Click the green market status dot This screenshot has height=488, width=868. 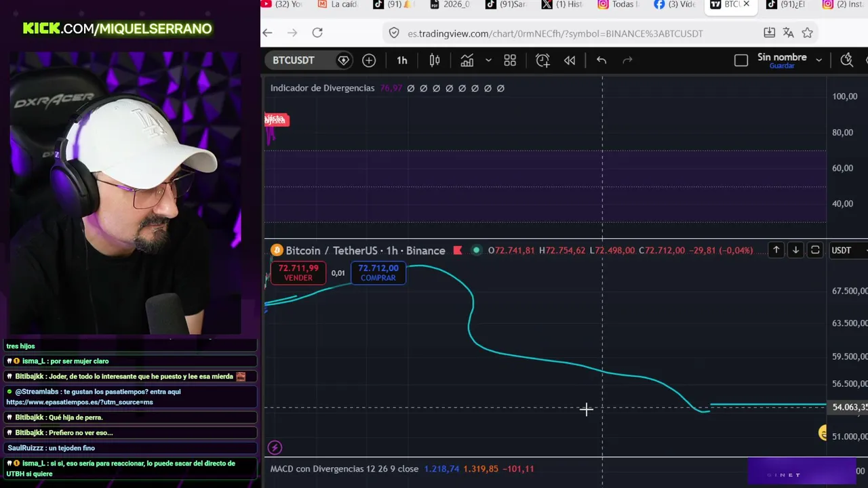476,251
